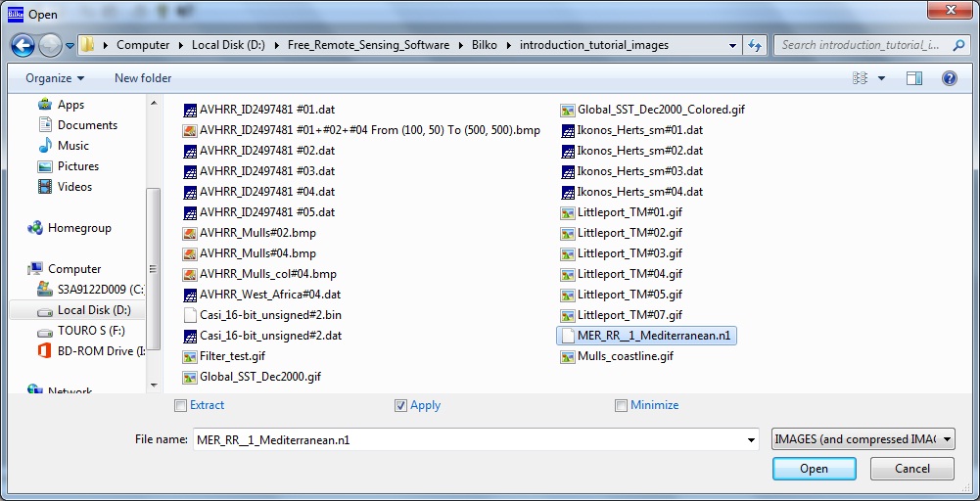Select Videos in the navigation pane
Screen dimensions: 980x501
(x=74, y=187)
